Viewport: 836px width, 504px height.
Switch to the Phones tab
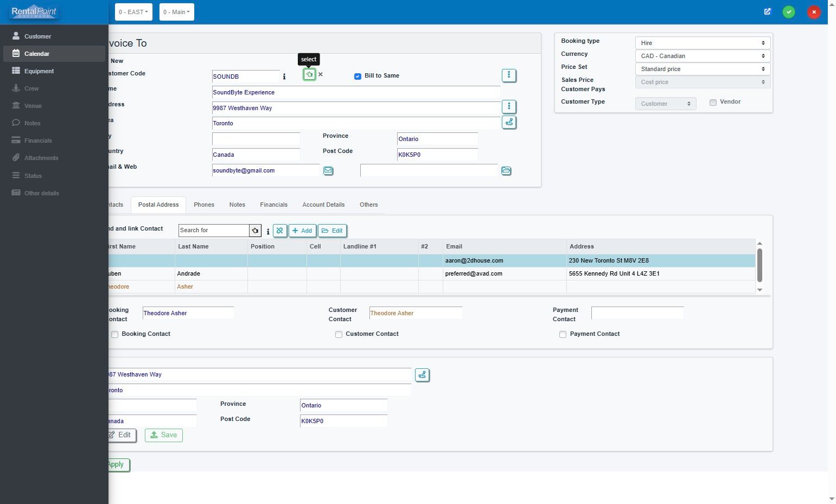tap(204, 205)
